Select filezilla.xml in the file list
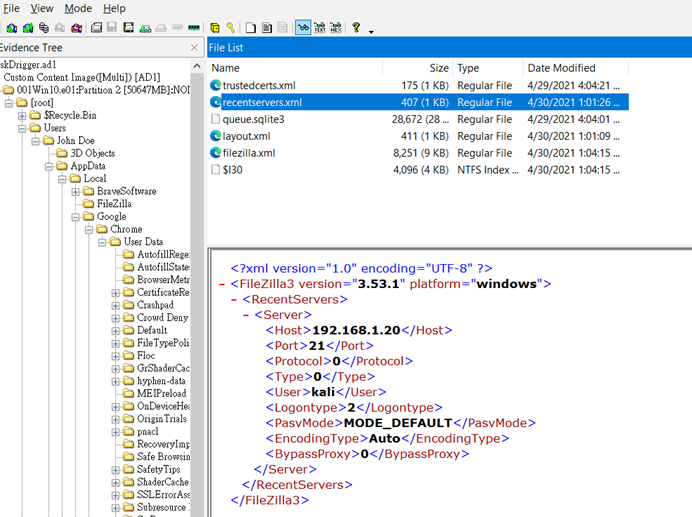 point(418,153)
